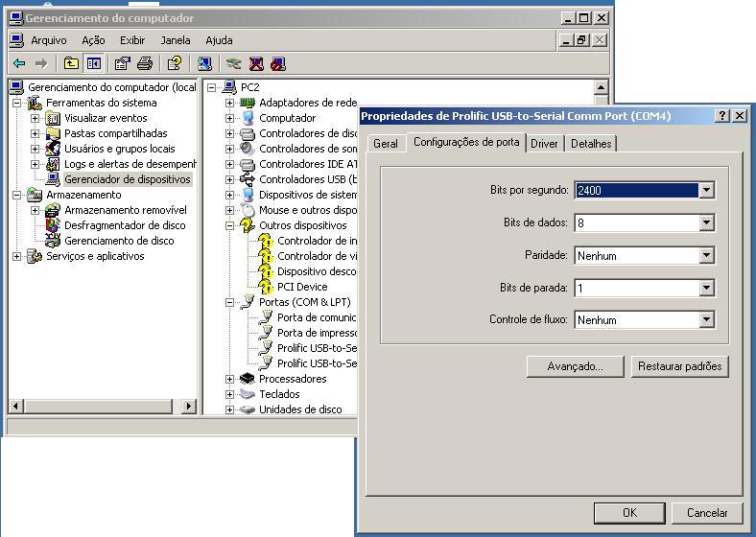
Task: Select PCI Device in device tree
Action: point(302,287)
